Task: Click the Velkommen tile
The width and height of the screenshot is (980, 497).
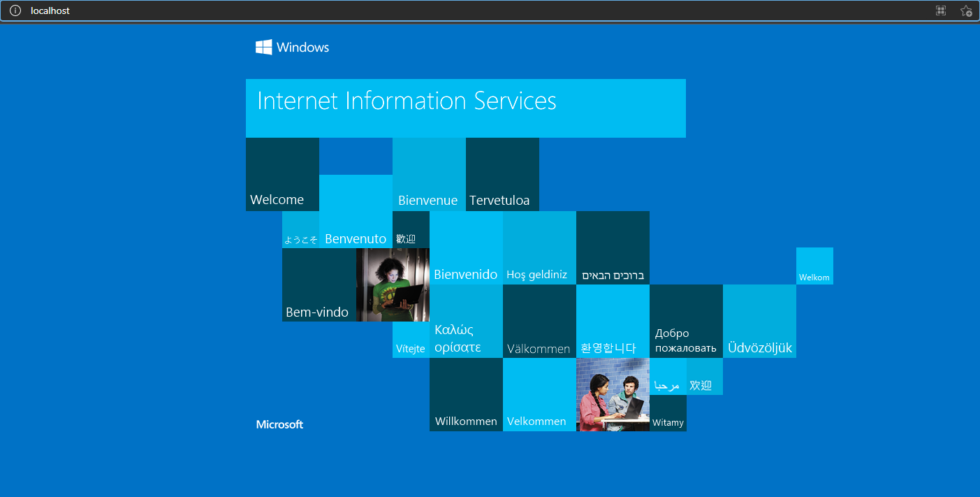Action: 539,394
